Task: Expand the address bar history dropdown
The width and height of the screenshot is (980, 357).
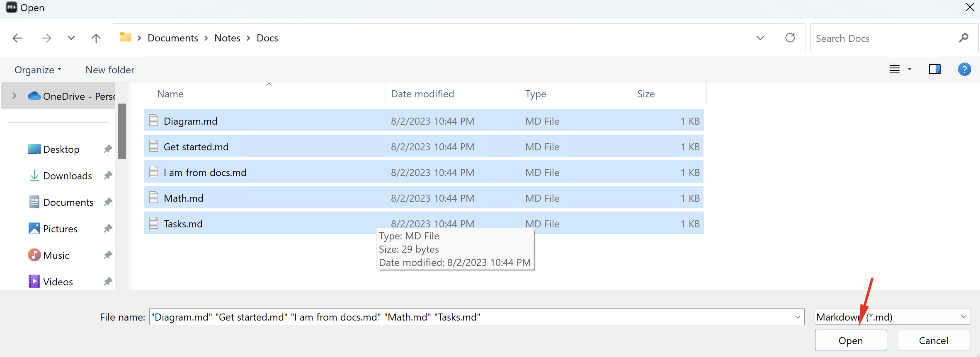Action: (x=760, y=38)
